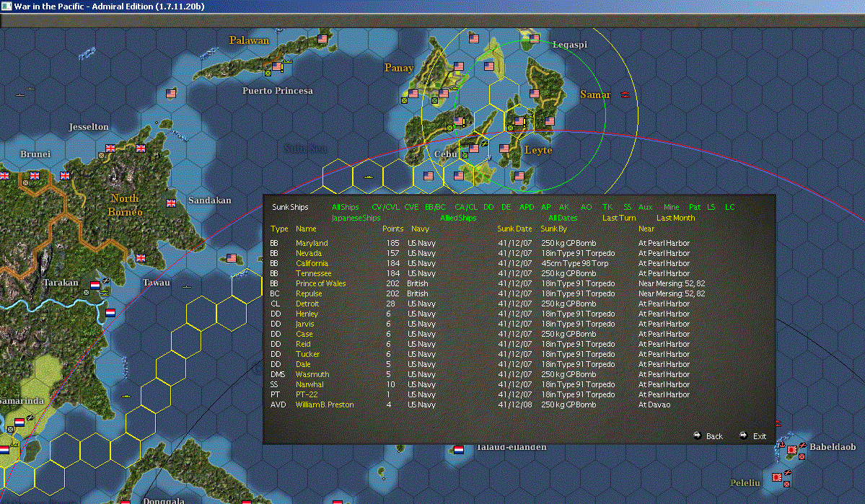Filter by Pat patrol craft
The height and width of the screenshot is (504, 865).
pos(695,208)
